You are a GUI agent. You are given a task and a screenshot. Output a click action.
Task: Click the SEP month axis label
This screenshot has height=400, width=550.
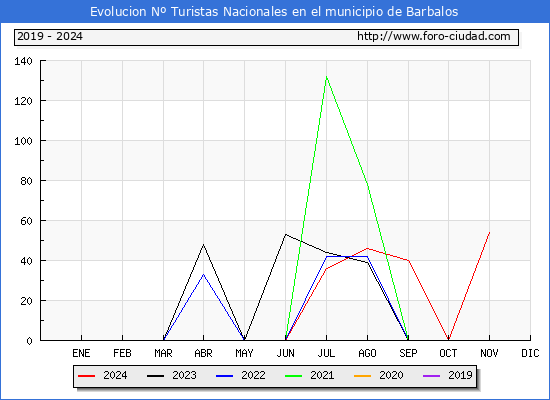pos(408,353)
